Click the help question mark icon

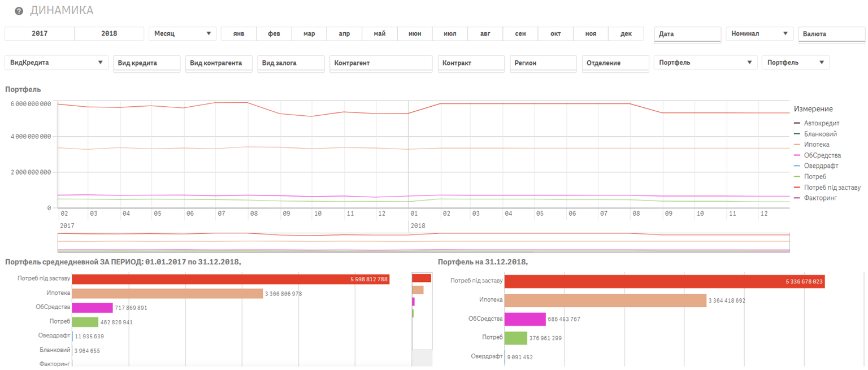pos(19,11)
